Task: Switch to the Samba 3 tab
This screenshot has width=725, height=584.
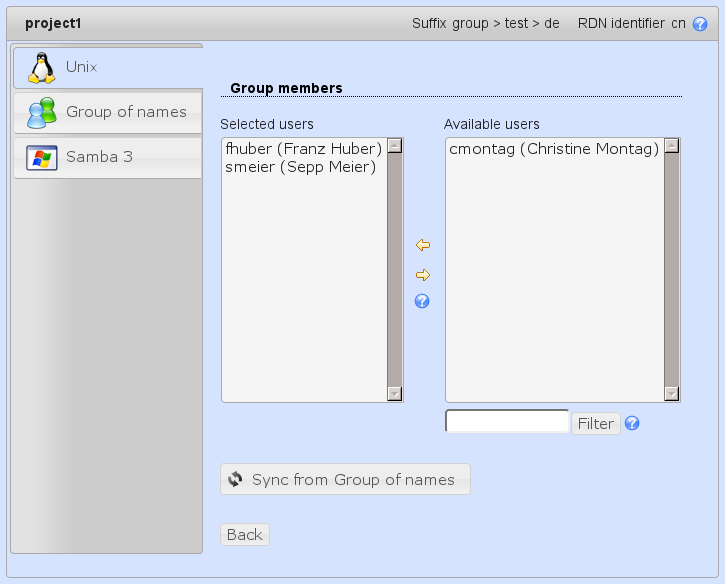Action: click(108, 157)
